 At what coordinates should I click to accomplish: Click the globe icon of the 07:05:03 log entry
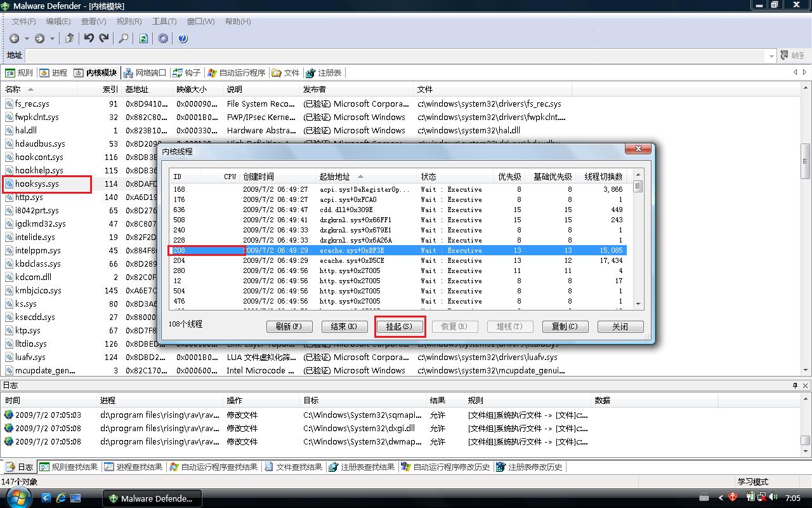(x=9, y=415)
